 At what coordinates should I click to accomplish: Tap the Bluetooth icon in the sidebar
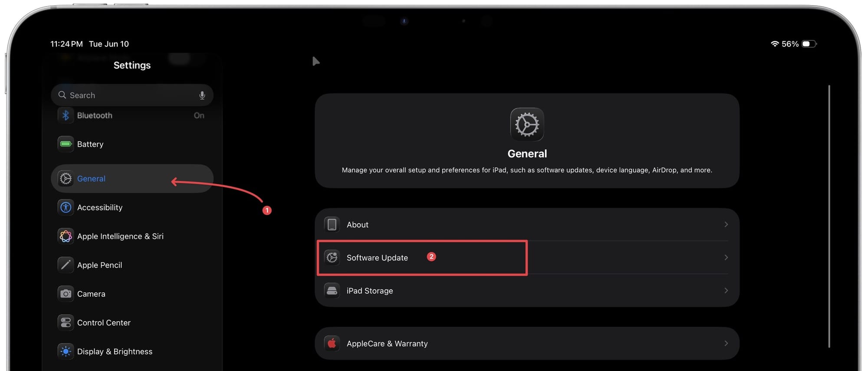[x=66, y=115]
